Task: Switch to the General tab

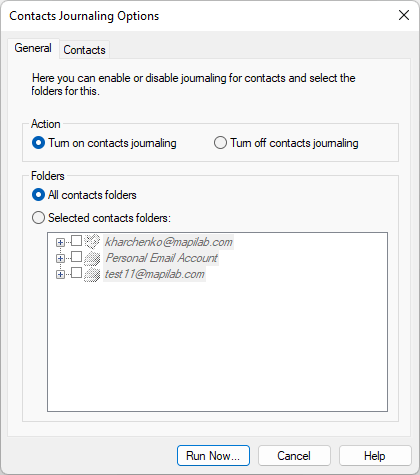Action: (x=33, y=48)
